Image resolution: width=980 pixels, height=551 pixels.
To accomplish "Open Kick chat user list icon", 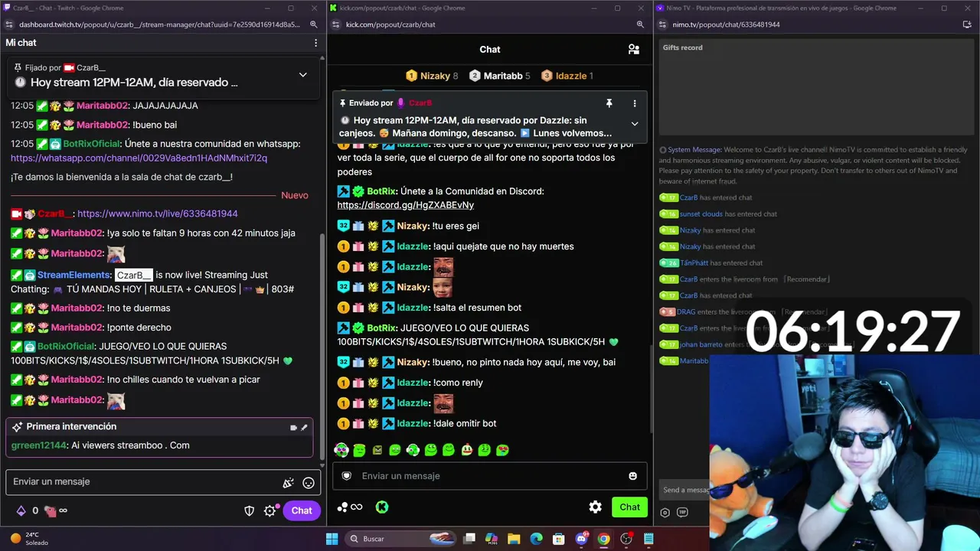I will pyautogui.click(x=633, y=49).
